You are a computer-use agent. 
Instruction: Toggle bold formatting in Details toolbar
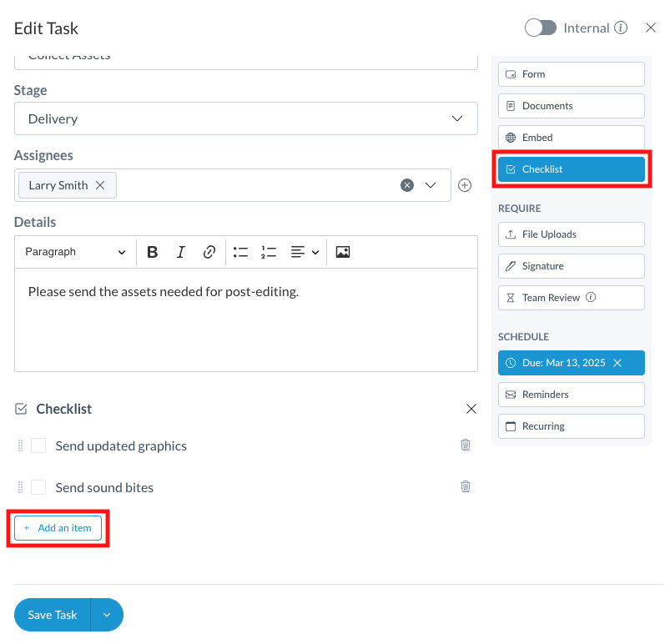click(153, 252)
